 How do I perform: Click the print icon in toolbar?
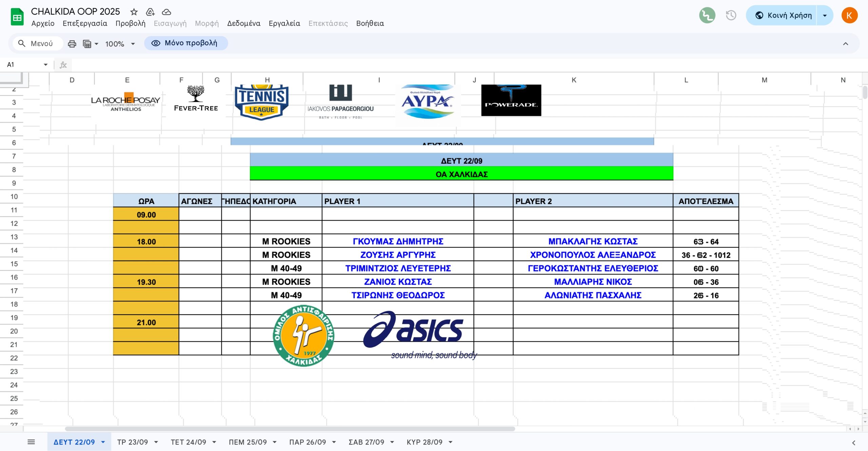(x=72, y=44)
